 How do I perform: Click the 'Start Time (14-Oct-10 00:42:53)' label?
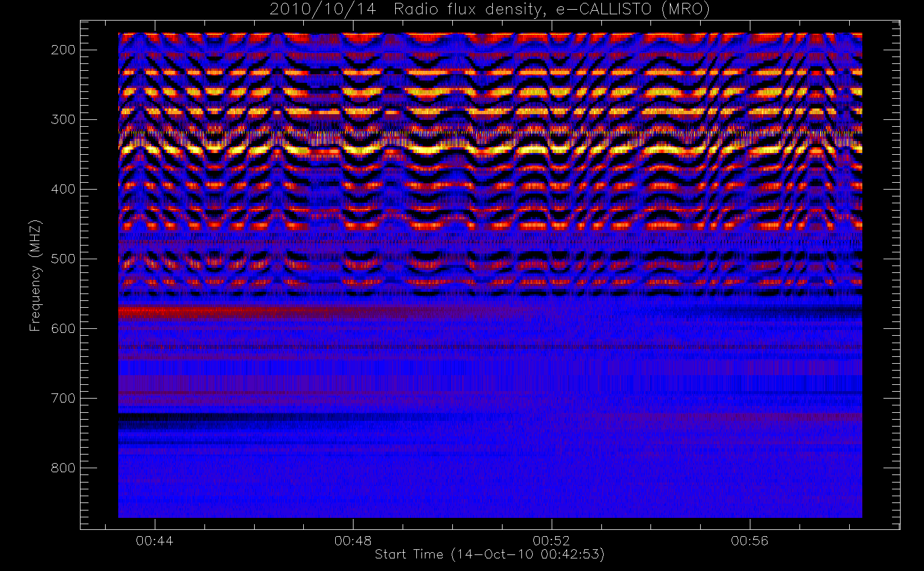(489, 554)
